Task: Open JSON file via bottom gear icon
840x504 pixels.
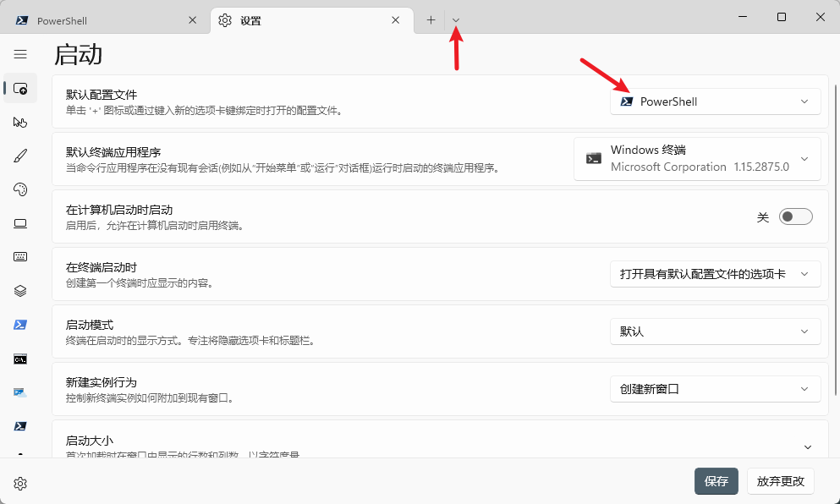Action: click(20, 484)
